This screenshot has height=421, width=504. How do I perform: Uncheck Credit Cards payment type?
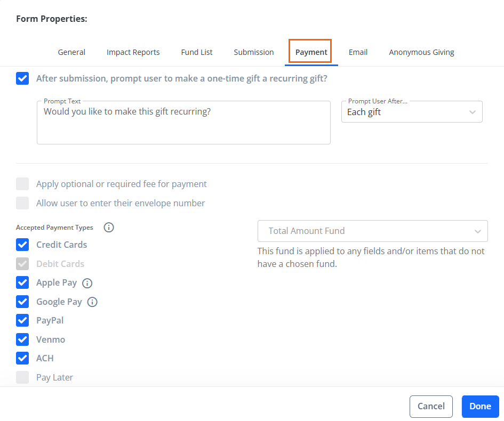click(22, 245)
